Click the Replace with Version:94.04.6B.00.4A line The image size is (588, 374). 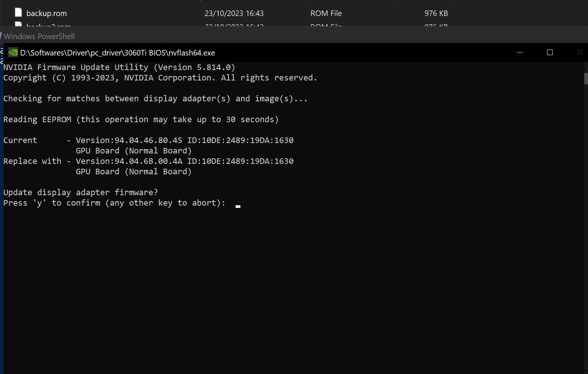[148, 161]
